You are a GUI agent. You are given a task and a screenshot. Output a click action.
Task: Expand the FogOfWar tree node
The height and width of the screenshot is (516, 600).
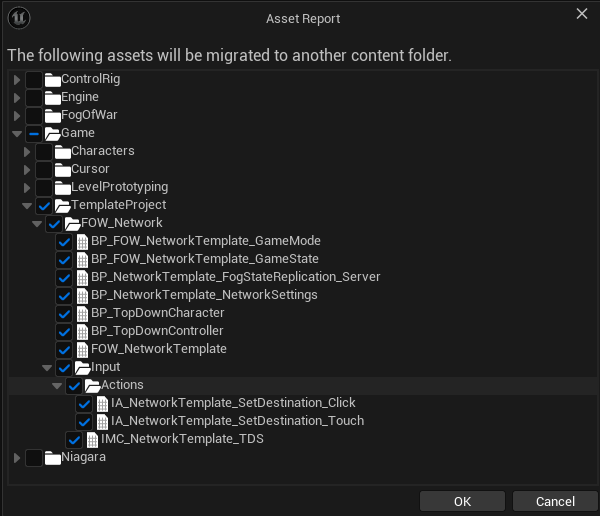tap(17, 116)
